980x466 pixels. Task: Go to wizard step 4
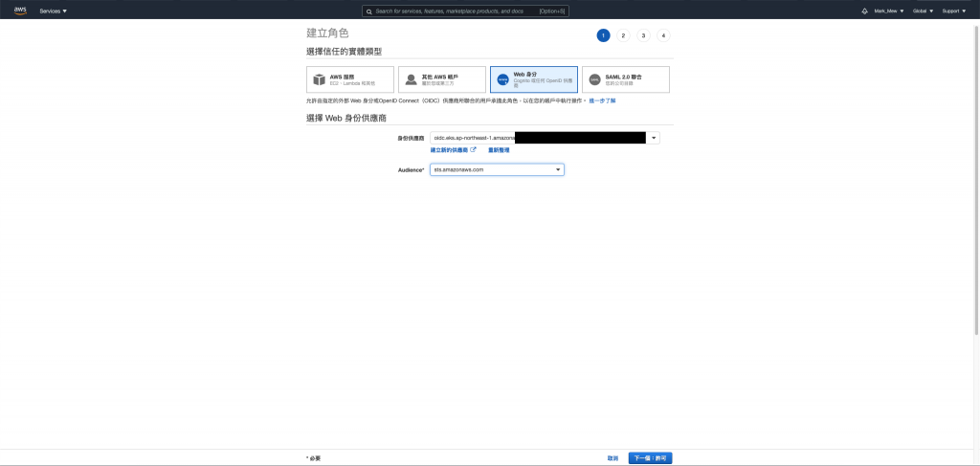(x=663, y=35)
